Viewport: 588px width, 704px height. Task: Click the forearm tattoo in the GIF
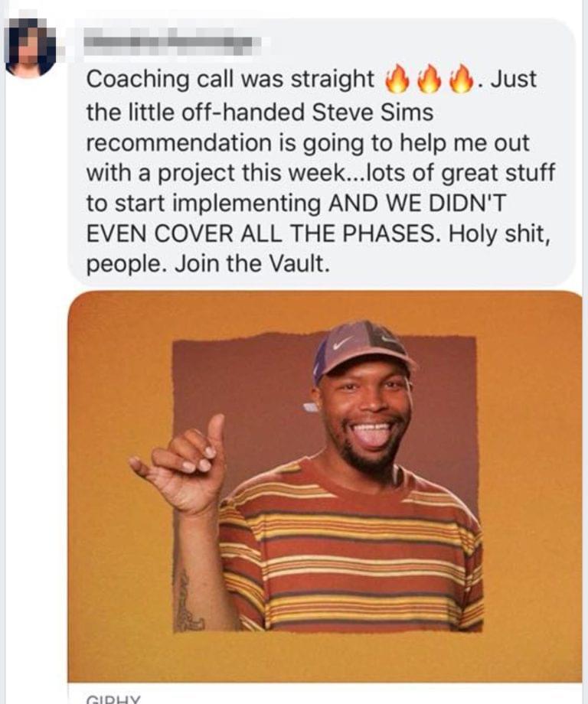coord(186,597)
